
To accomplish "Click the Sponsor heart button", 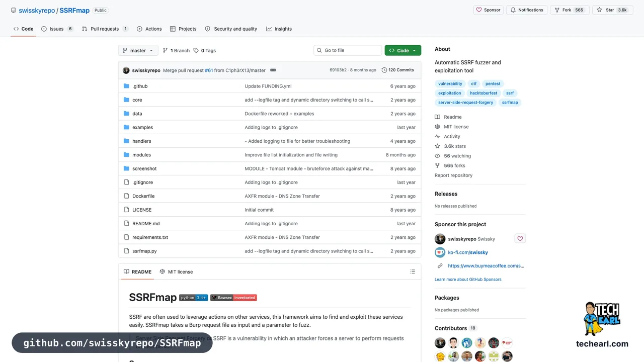I will point(488,10).
